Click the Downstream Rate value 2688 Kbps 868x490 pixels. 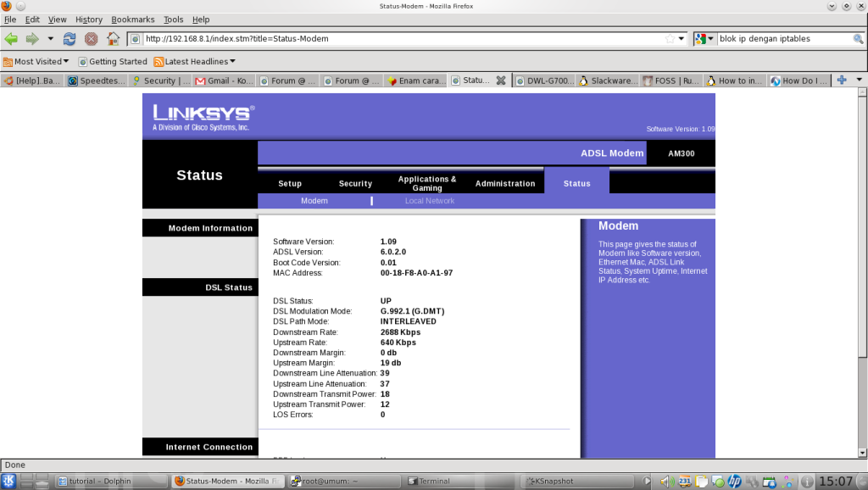point(400,332)
